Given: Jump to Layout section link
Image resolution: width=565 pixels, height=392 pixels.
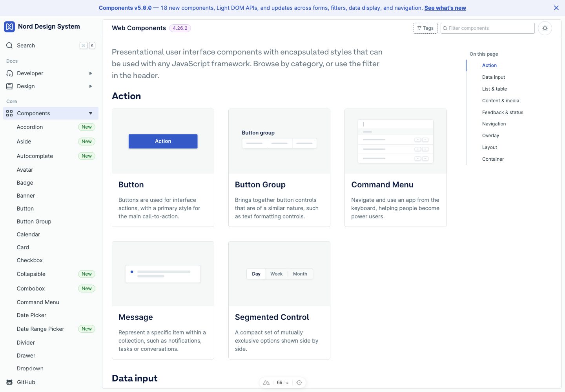Looking at the screenshot, I should point(490,147).
